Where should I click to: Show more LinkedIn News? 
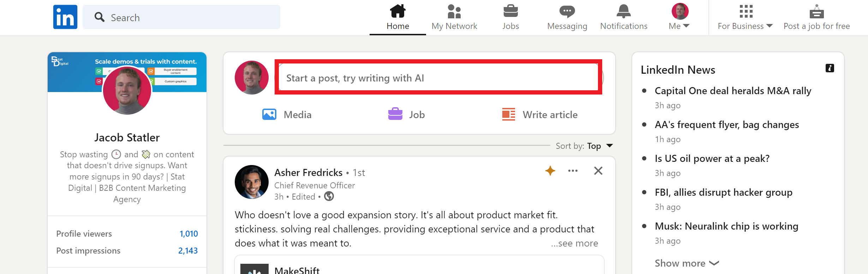coord(687,263)
